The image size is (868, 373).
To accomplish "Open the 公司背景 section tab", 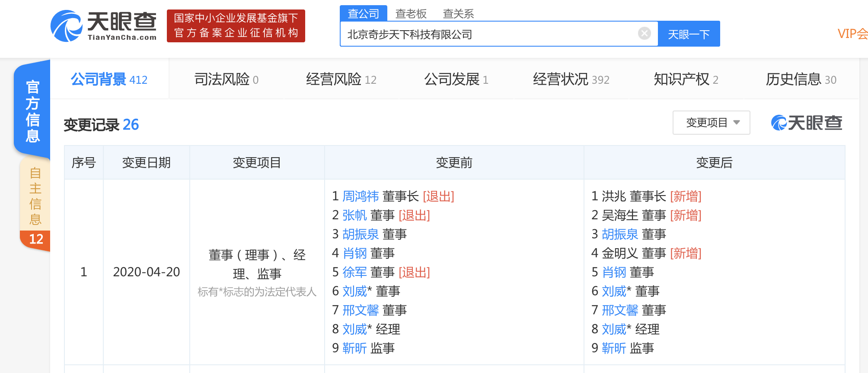I will click(x=109, y=79).
